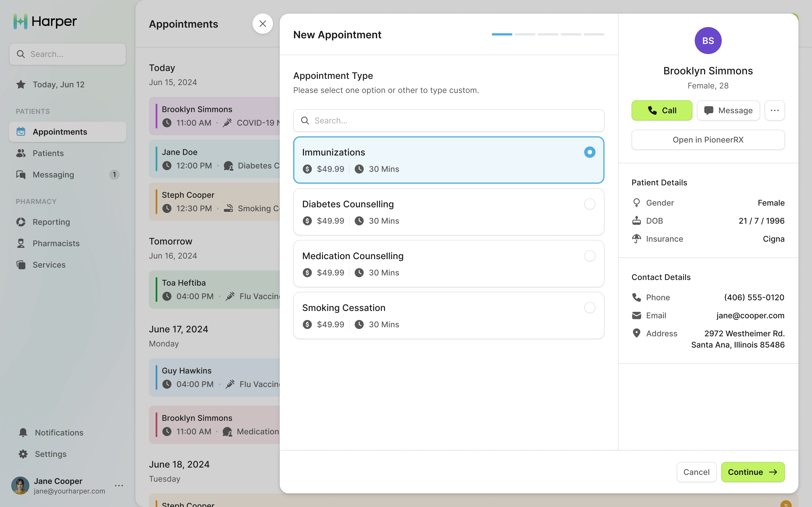Click the BS patient avatar
The height and width of the screenshot is (507, 812).
[708, 41]
